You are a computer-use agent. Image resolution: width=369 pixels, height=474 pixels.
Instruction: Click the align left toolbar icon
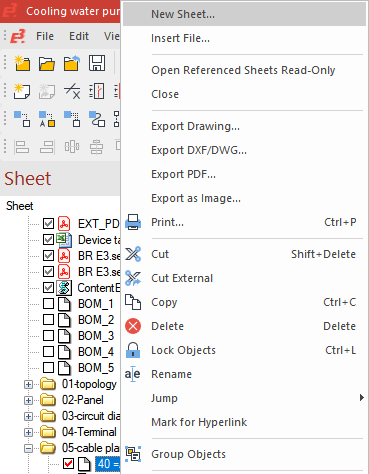tap(22, 147)
